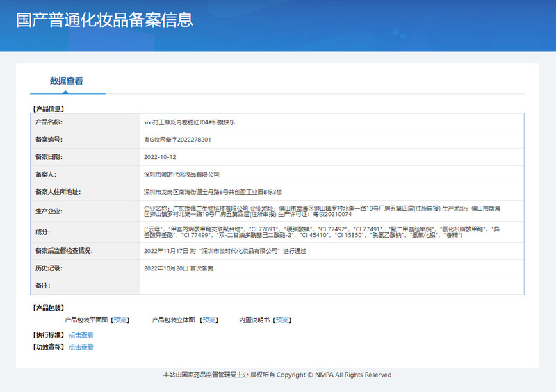
Task: Click the registrant address value 深圳市龙岗区南湾街道
Action: point(213,192)
